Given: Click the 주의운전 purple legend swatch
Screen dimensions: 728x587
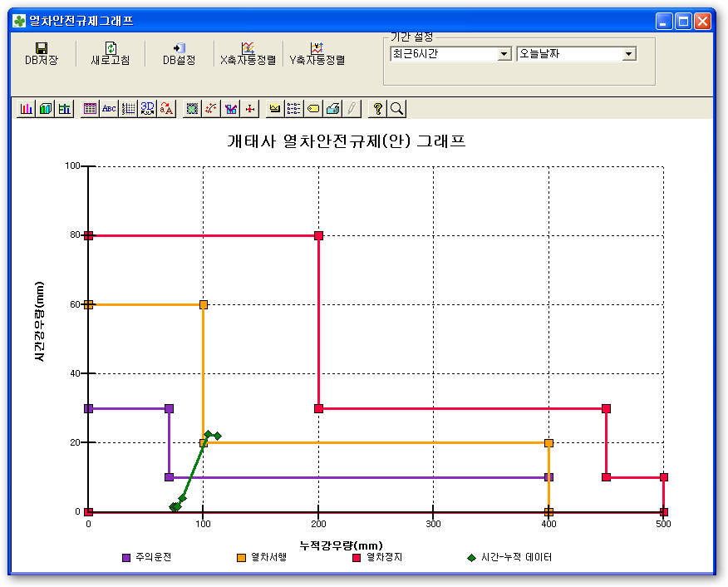Looking at the screenshot, I should point(126,557).
